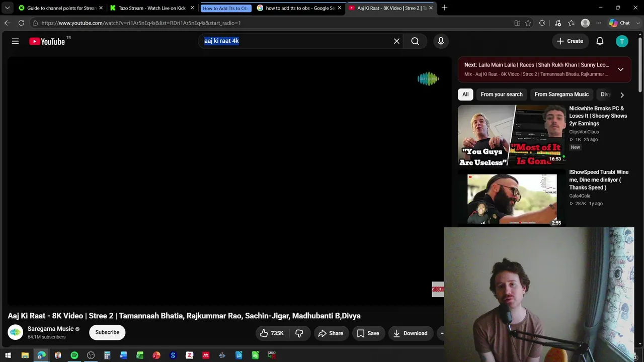
Task: Go to YouTube home via logo
Action: click(47, 41)
